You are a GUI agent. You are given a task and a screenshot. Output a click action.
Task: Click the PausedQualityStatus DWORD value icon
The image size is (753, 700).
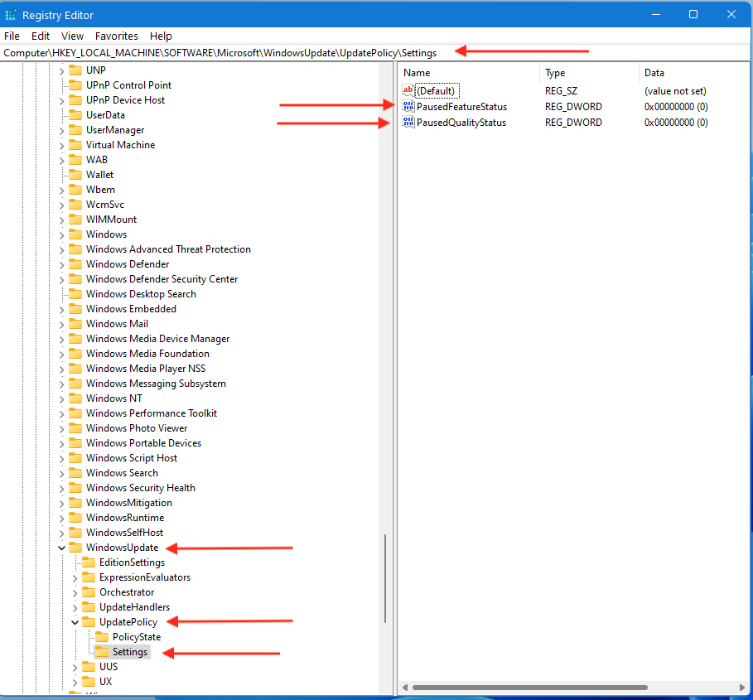click(x=408, y=123)
